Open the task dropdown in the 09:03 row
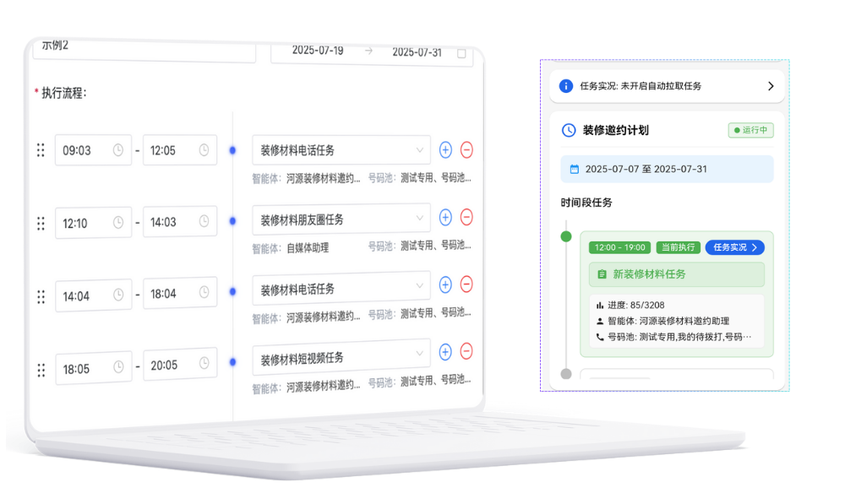This screenshot has height=504, width=845. pos(341,149)
